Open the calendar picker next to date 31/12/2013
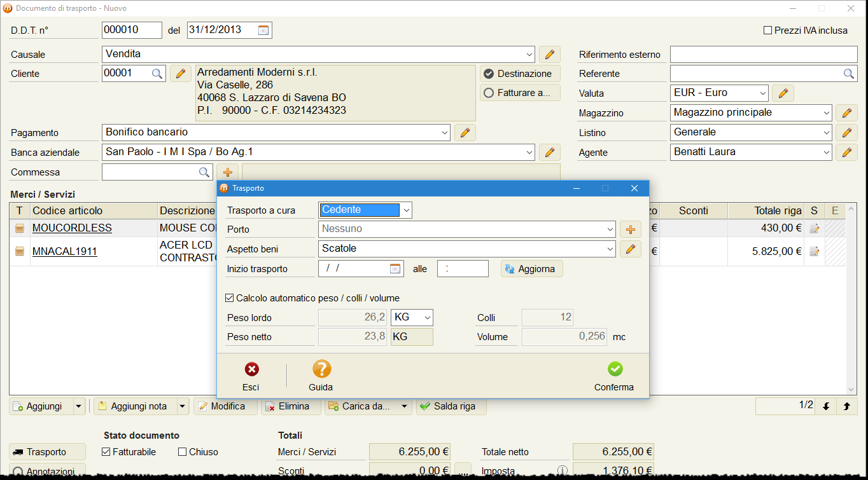Viewport: 868px width, 480px height. pyautogui.click(x=263, y=30)
